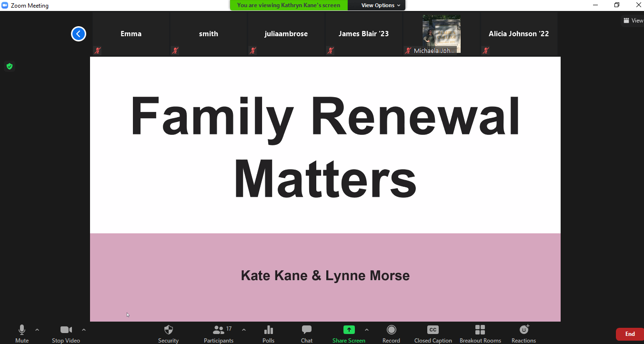This screenshot has width=644, height=344.
Task: Open the Polls bar chart icon
Action: (x=269, y=330)
